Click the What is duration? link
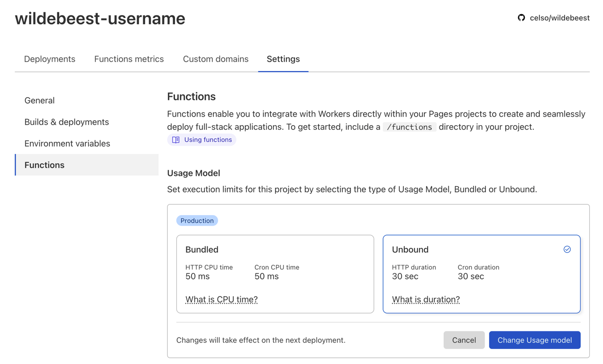This screenshot has width=603, height=364. pyautogui.click(x=426, y=300)
